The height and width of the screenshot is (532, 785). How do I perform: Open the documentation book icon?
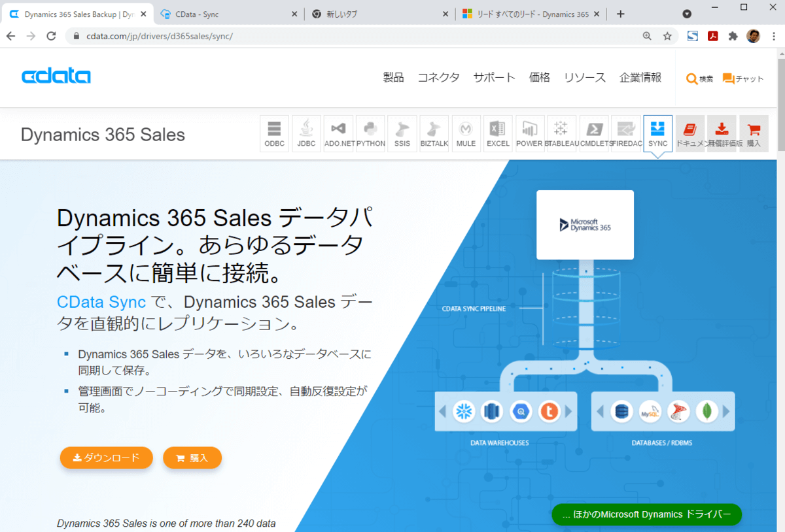690,133
